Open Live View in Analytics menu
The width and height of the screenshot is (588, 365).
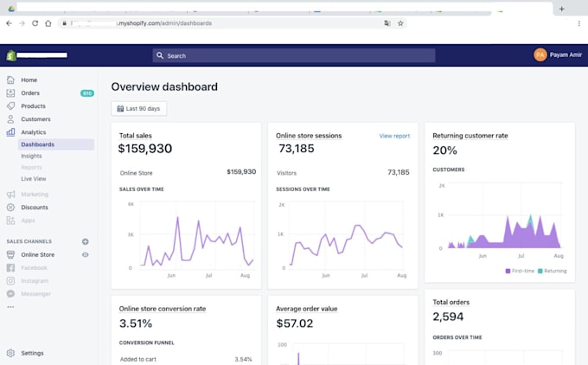(34, 178)
